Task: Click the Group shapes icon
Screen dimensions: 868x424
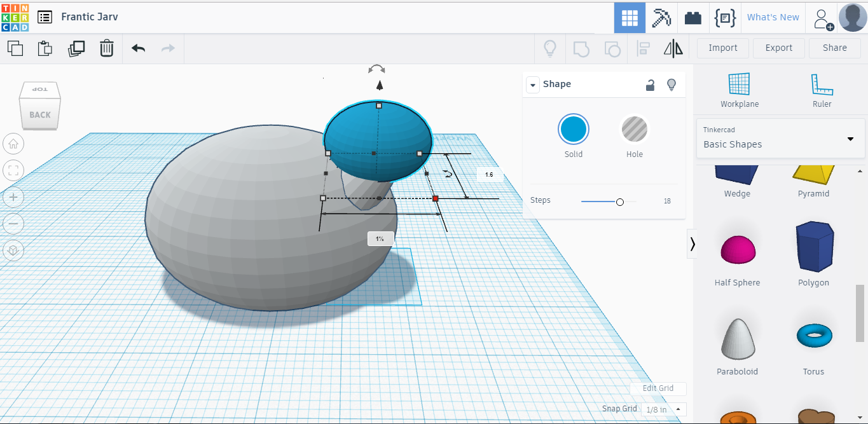Action: pos(581,48)
